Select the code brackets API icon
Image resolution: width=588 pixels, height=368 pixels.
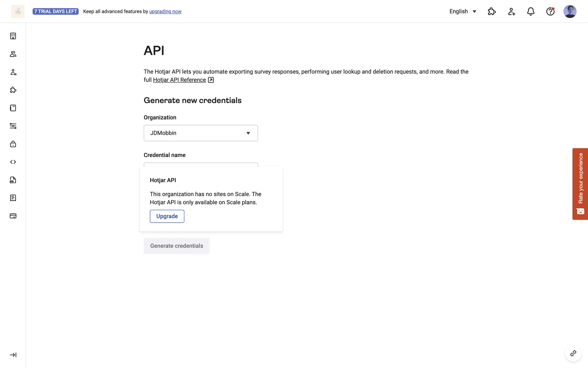click(x=13, y=162)
